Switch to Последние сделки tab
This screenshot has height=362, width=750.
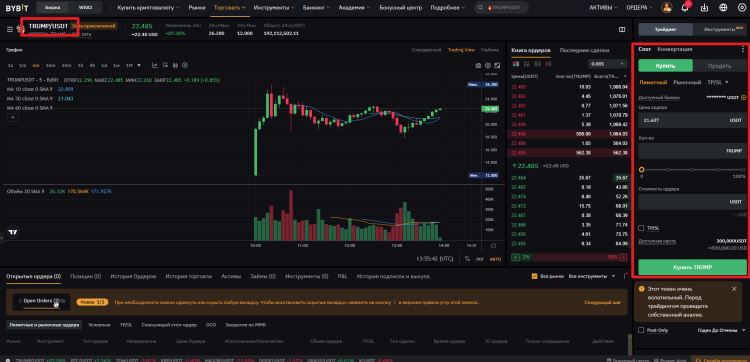pos(584,50)
